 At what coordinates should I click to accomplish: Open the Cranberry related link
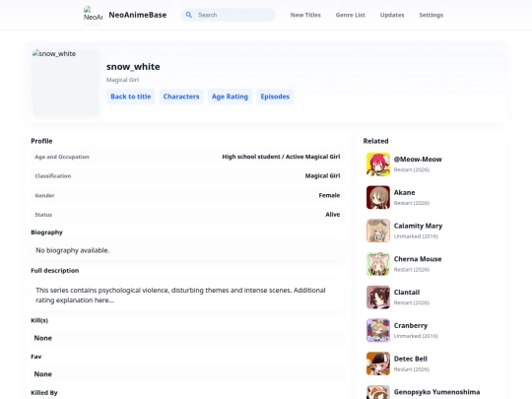point(411,325)
